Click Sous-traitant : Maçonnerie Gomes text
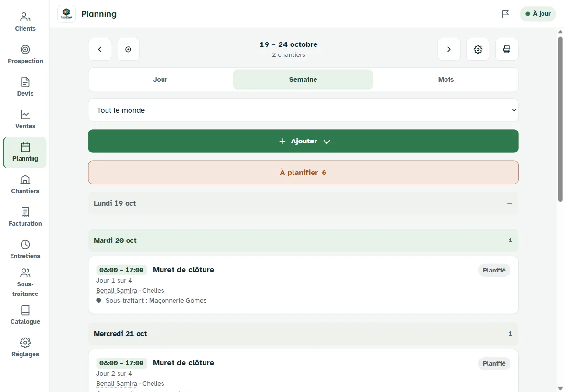564x392 pixels. (156, 301)
